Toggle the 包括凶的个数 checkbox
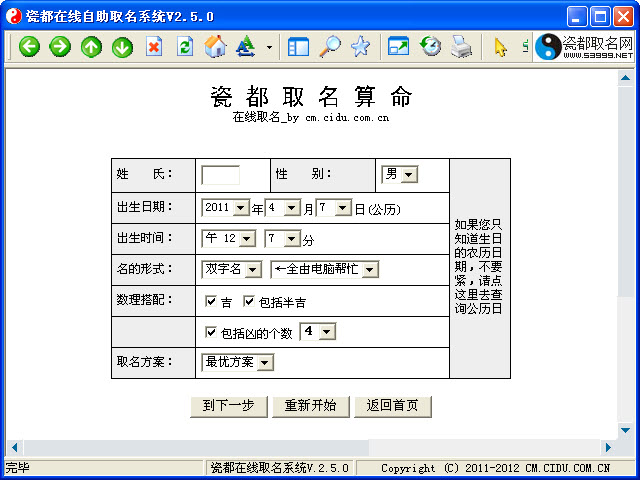The height and width of the screenshot is (480, 640). [211, 332]
